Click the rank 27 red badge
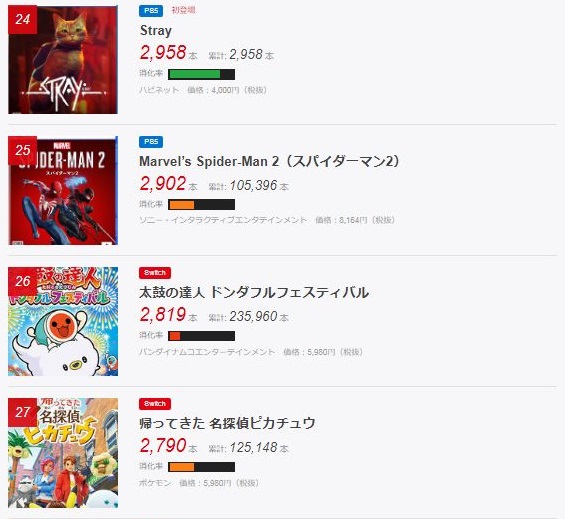 (x=22, y=412)
